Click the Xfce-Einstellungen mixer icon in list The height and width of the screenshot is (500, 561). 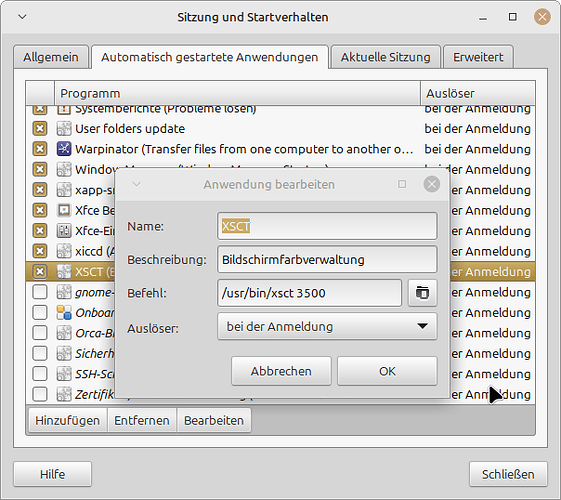[64, 231]
